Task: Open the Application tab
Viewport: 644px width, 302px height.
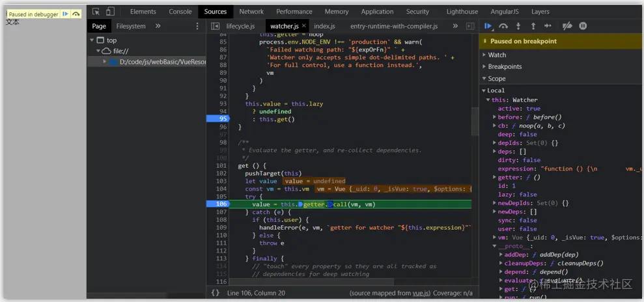Action: click(377, 12)
